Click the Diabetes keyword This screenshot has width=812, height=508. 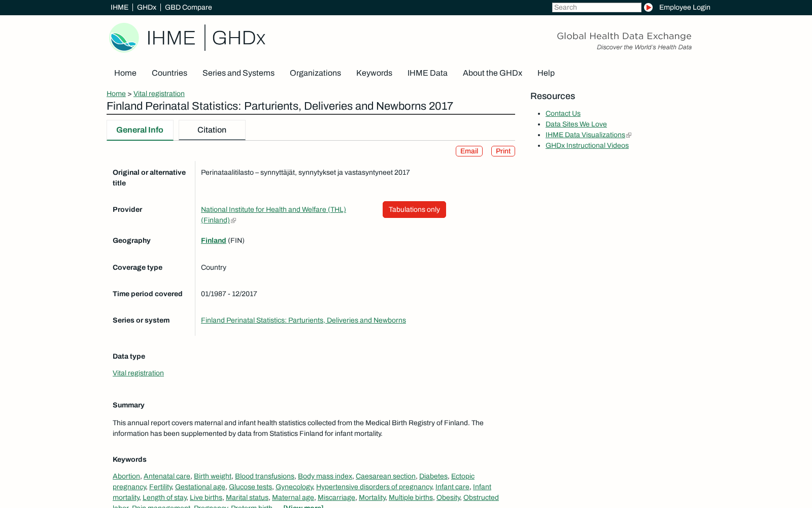coord(433,477)
